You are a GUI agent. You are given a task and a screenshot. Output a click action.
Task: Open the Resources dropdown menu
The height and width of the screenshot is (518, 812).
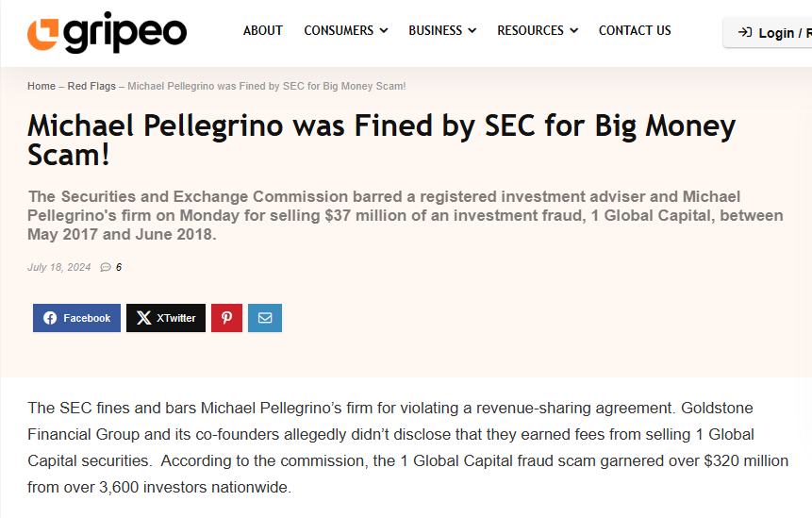537,30
